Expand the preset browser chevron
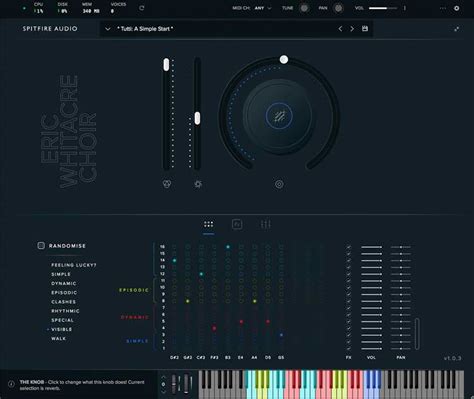 108,29
